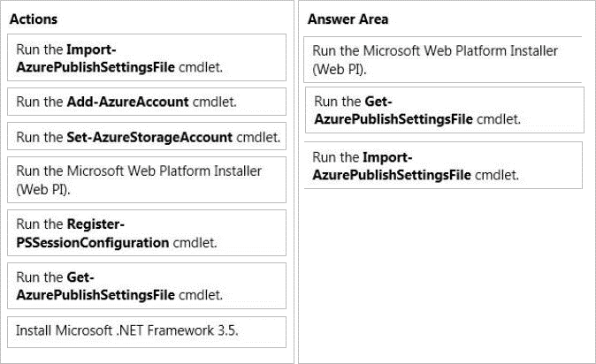Click bold Get- text in Answer Area
The width and height of the screenshot is (596, 364).
click(x=378, y=101)
